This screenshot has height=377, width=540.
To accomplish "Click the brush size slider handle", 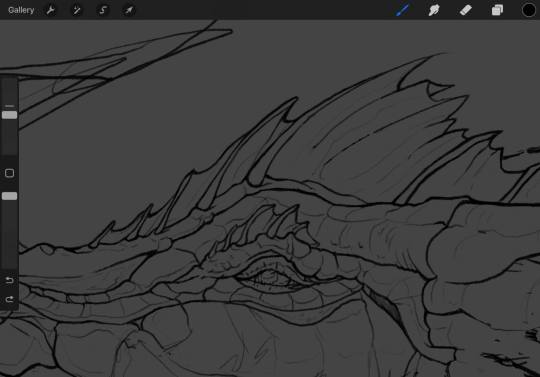I will [x=9, y=115].
